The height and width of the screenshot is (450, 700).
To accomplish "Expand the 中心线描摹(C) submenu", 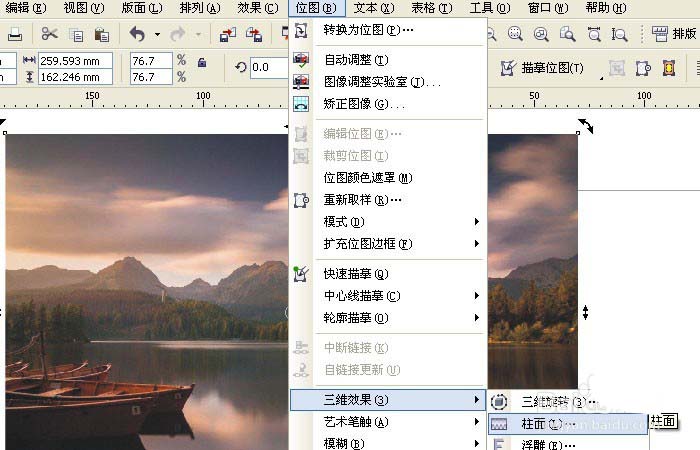I will pos(388,296).
